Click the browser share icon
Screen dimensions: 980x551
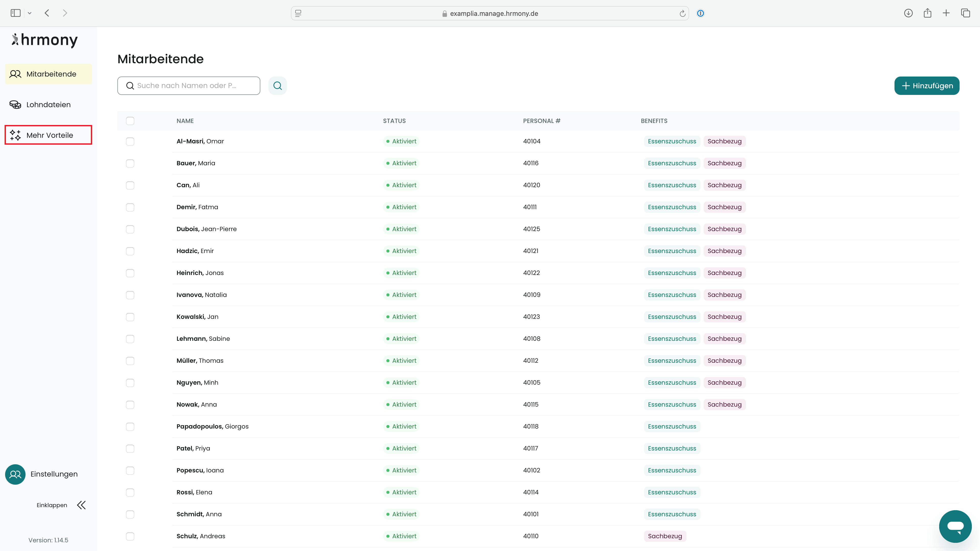(x=927, y=13)
